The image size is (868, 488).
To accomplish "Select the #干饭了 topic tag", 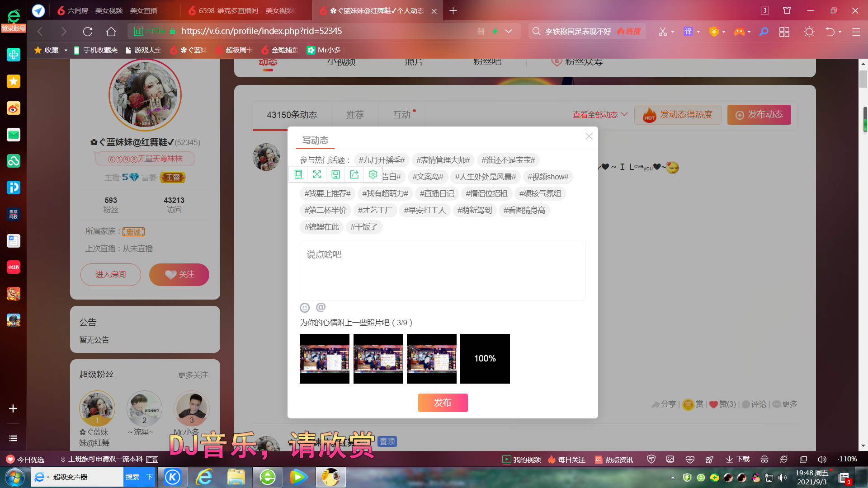I will coord(364,227).
